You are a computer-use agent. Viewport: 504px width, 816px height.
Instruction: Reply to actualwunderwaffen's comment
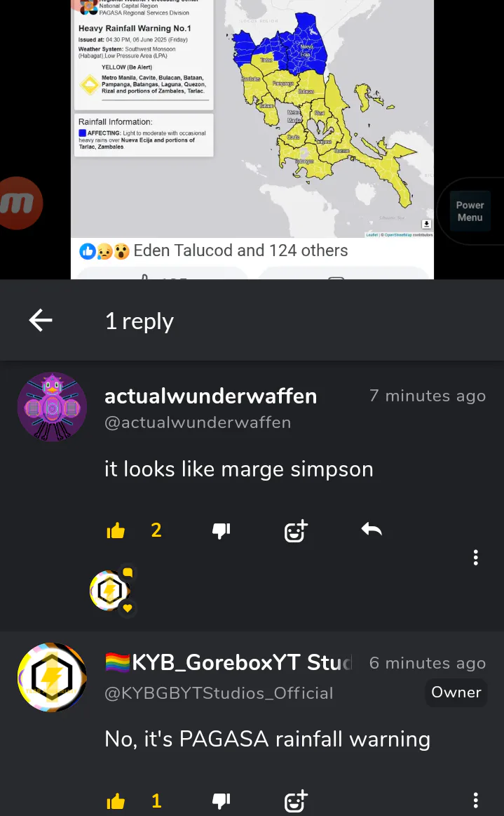[372, 530]
